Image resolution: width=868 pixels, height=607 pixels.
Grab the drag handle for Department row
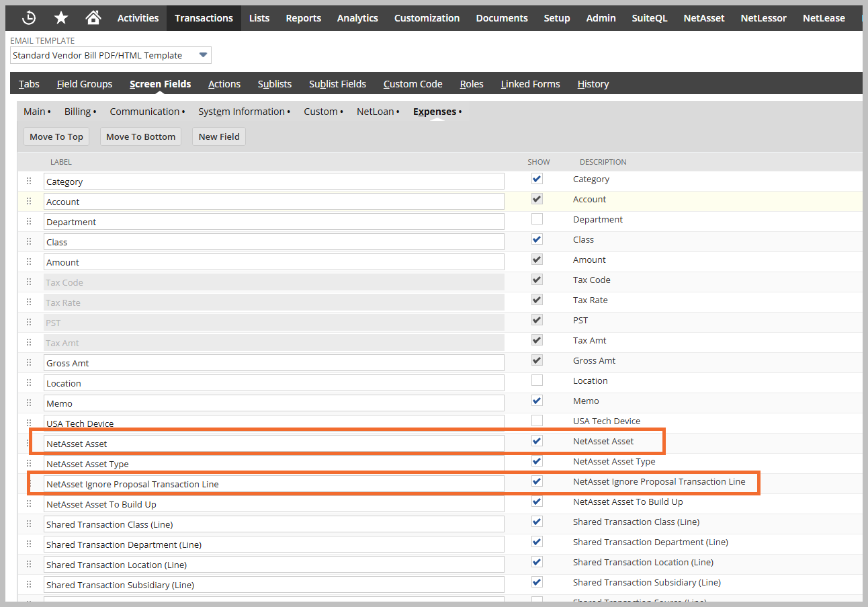[29, 222]
